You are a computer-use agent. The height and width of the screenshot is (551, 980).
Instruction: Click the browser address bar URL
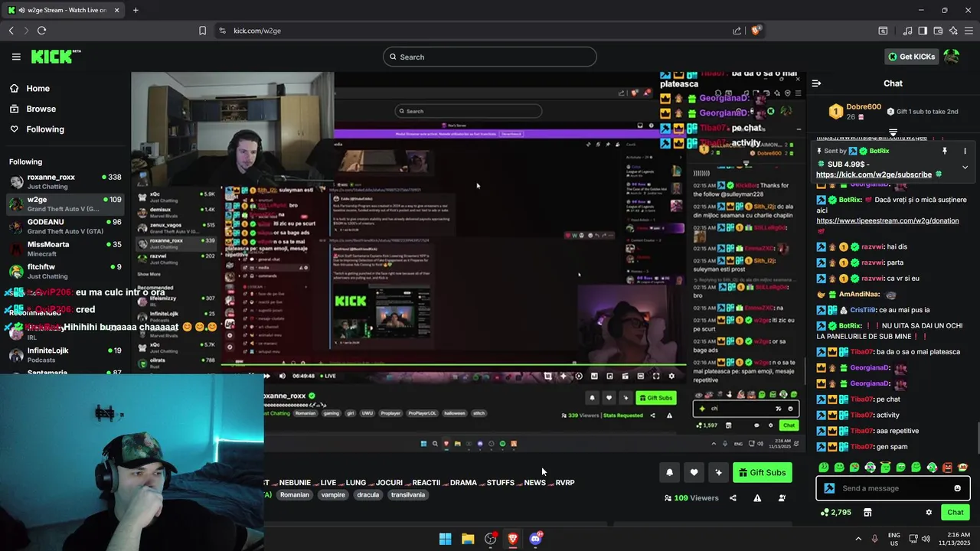pos(257,31)
